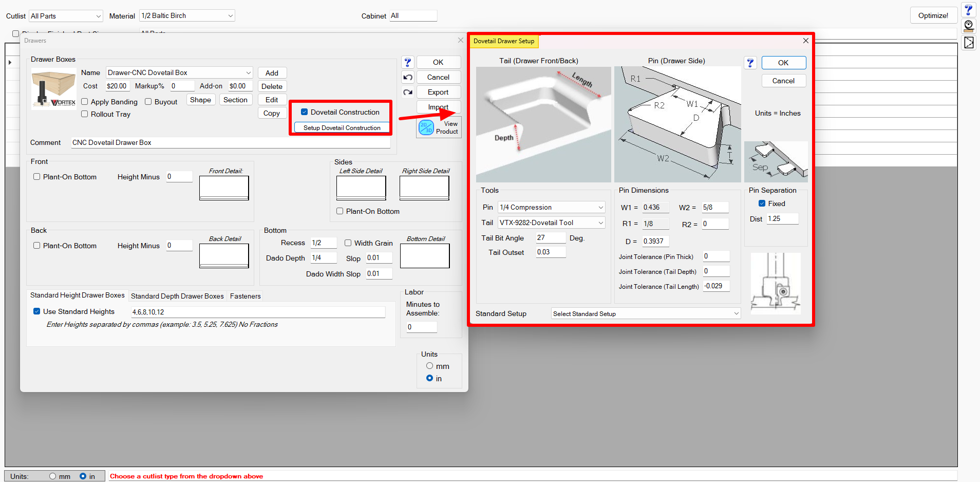This screenshot has width=980, height=482.
Task: Click the main window help question mark
Action: point(969,10)
